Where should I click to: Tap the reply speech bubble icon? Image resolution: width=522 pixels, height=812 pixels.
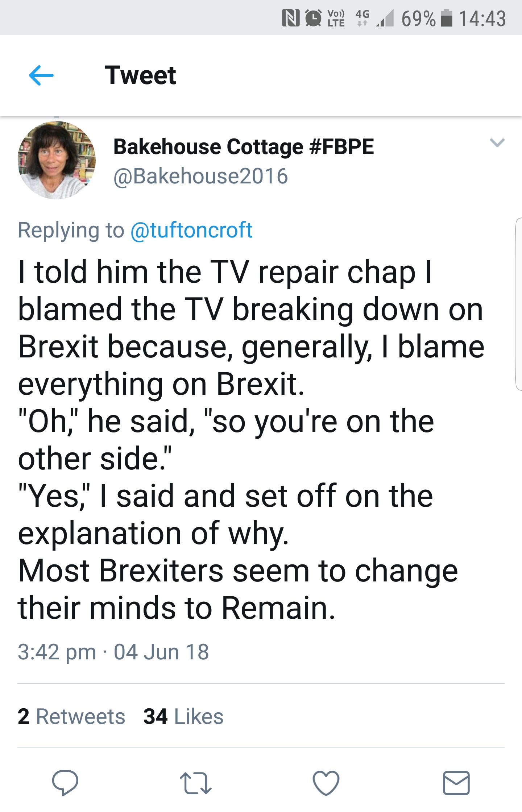click(x=65, y=783)
